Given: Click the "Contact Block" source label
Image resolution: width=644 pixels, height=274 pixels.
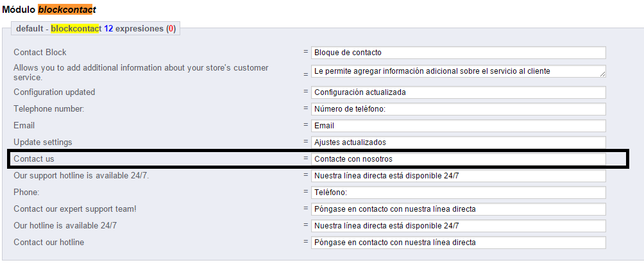Looking at the screenshot, I should tap(40, 53).
